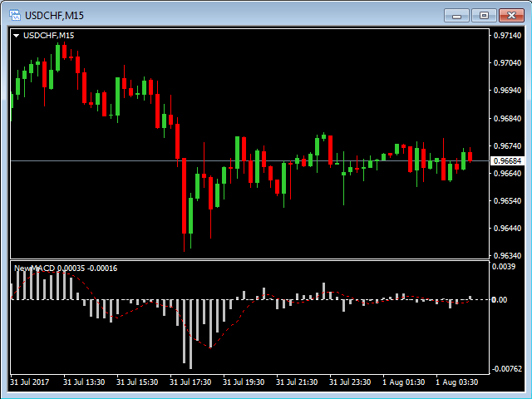
Task: Select the tall red candle at the lowest drop
Action: pyautogui.click(x=185, y=196)
